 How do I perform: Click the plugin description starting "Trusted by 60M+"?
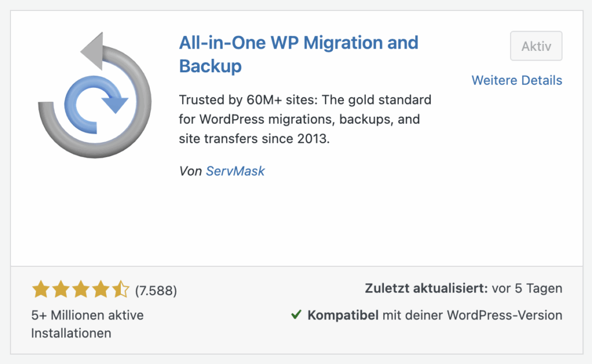point(305,120)
